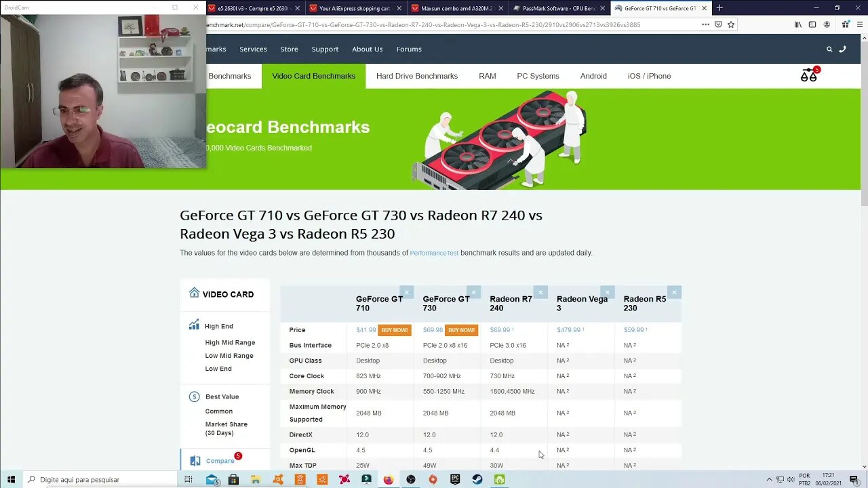Click the site search magnifier icon
The image size is (868, 488).
pyautogui.click(x=829, y=49)
